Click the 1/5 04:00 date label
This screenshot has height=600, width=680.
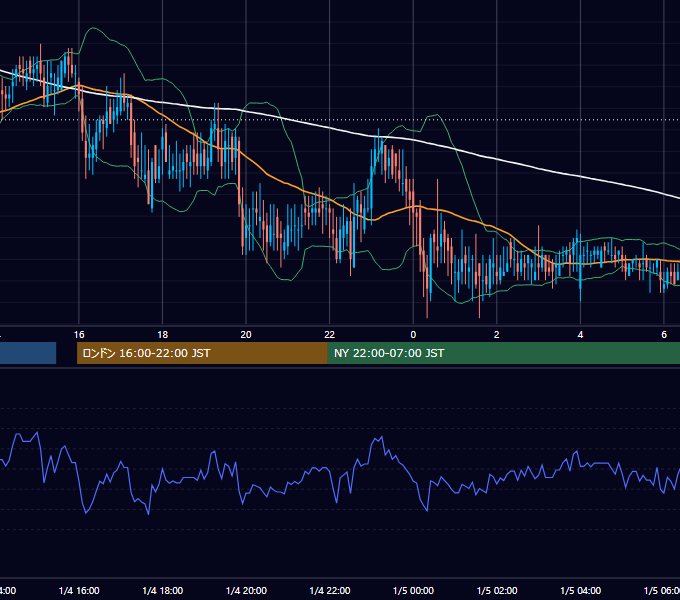click(x=581, y=590)
